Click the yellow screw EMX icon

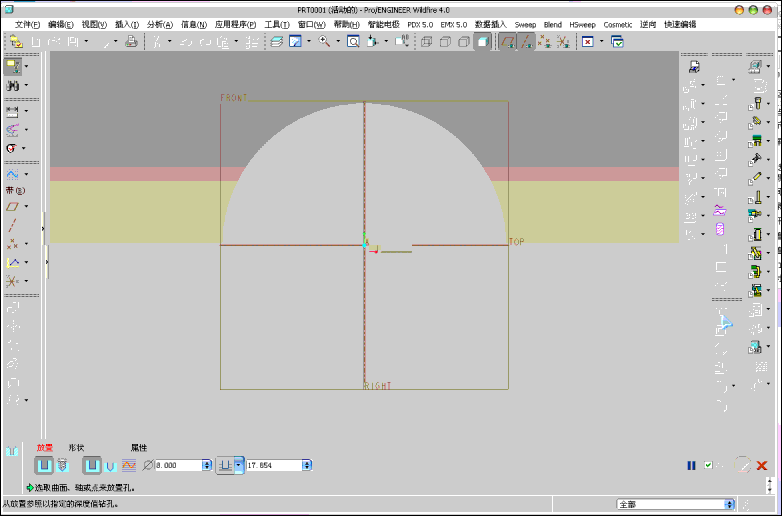(x=756, y=104)
